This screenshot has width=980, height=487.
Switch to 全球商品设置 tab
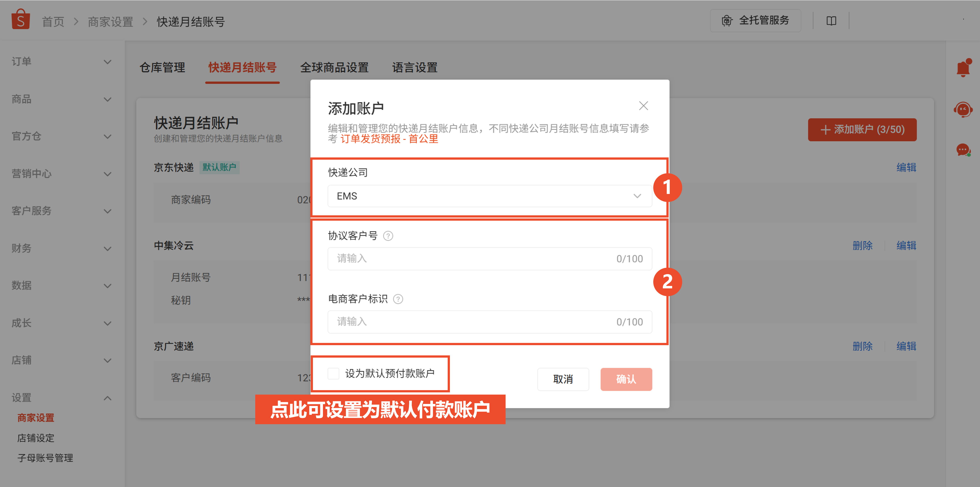[x=334, y=67]
